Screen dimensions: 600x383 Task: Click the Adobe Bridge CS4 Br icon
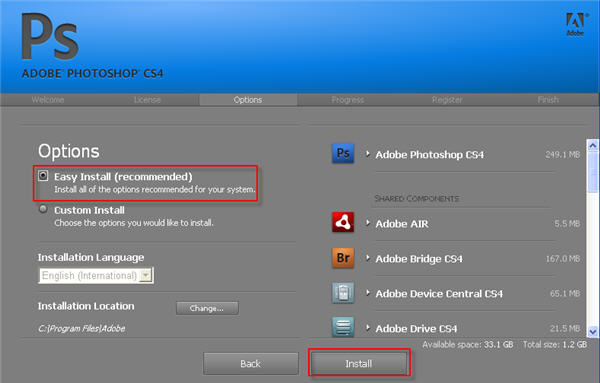[343, 258]
